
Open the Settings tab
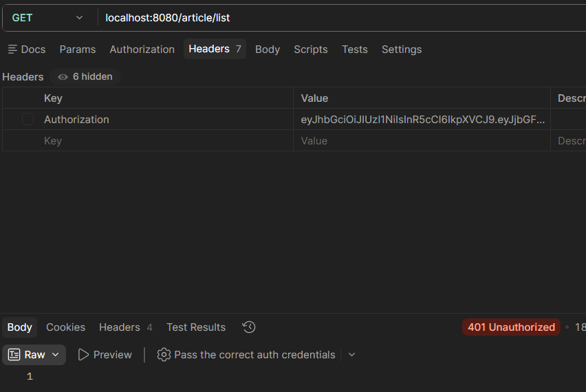click(x=402, y=50)
